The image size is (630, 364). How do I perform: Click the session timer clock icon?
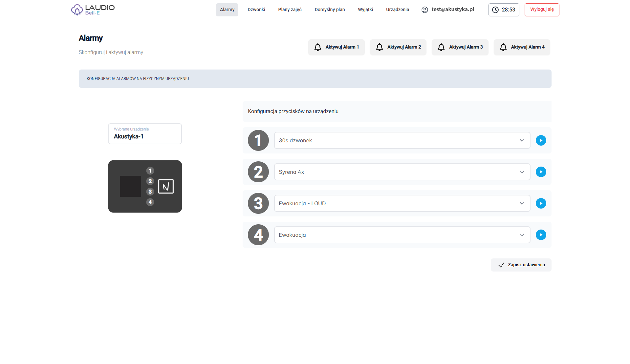point(495,10)
